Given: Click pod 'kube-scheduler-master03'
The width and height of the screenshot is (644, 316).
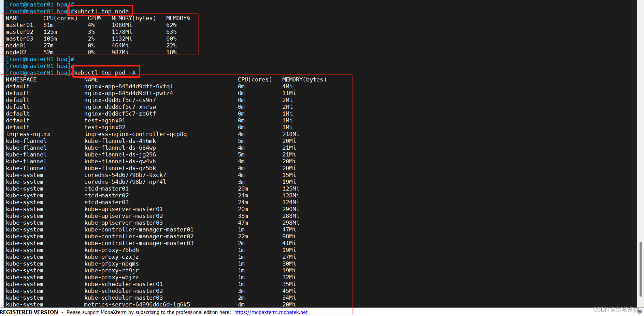Looking at the screenshot, I should point(124,298).
